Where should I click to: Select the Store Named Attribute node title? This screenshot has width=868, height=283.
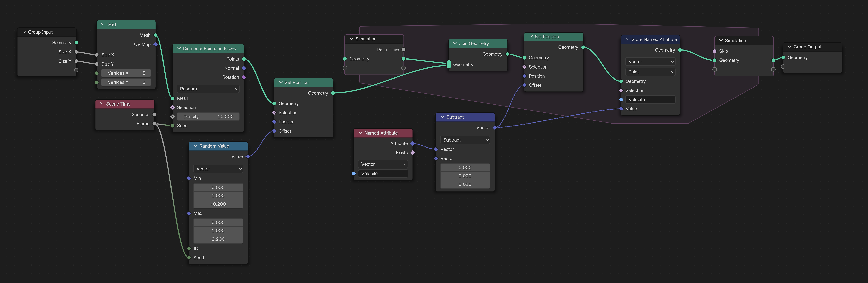click(x=654, y=39)
